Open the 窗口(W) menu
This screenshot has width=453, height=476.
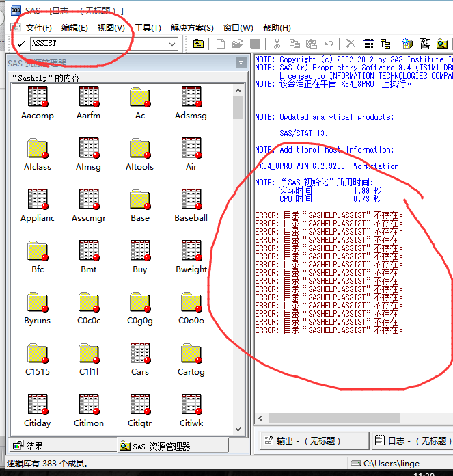238,28
